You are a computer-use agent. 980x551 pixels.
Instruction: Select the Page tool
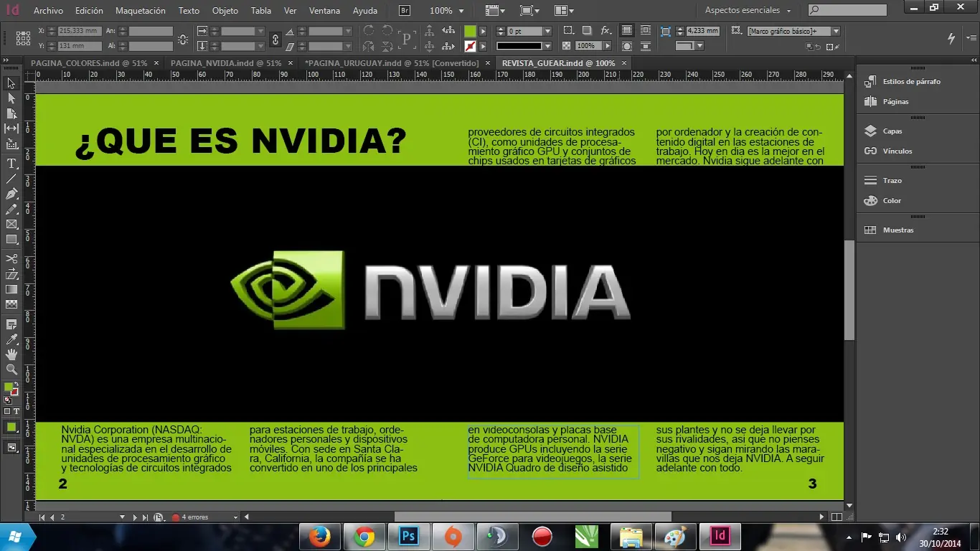point(11,113)
